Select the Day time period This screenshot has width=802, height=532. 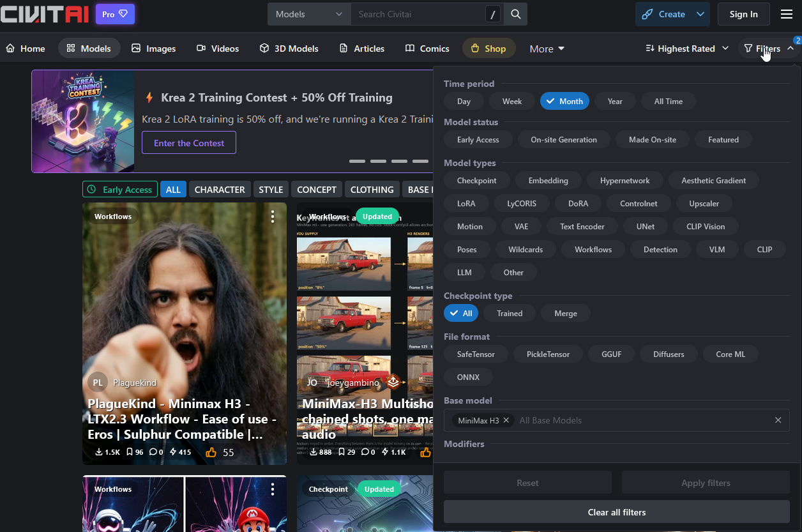464,101
